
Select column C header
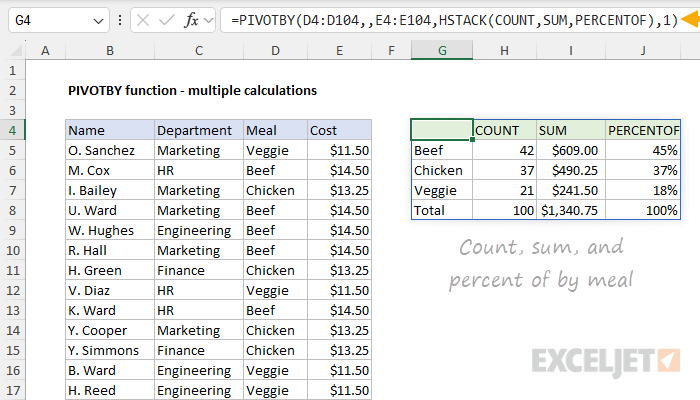tap(199, 50)
